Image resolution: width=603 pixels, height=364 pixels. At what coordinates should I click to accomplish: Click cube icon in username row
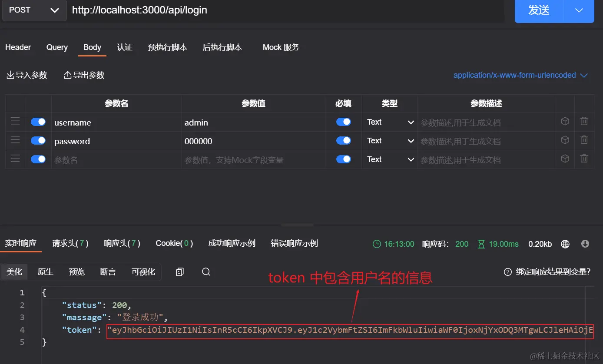point(565,122)
